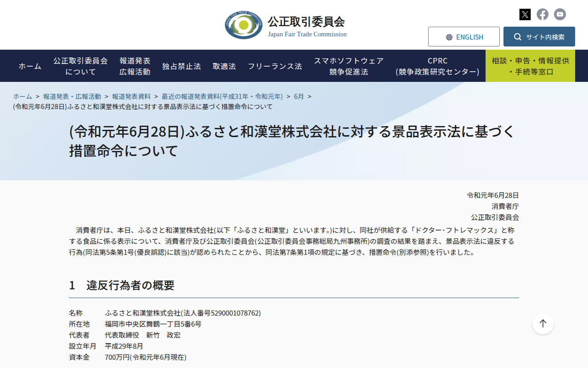The image size is (588, 368).
Task: Open フリーランス法 menu item
Action: click(x=275, y=66)
